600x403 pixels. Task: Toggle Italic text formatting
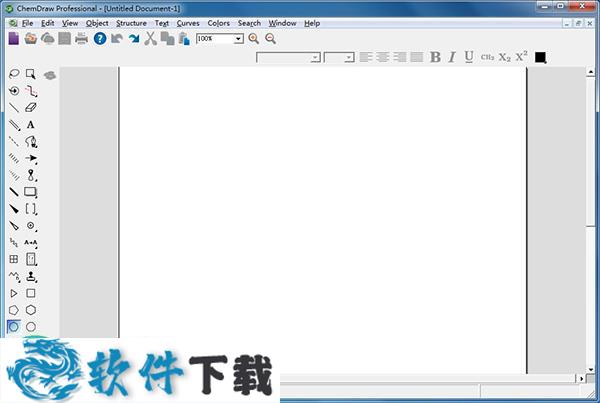(x=452, y=57)
